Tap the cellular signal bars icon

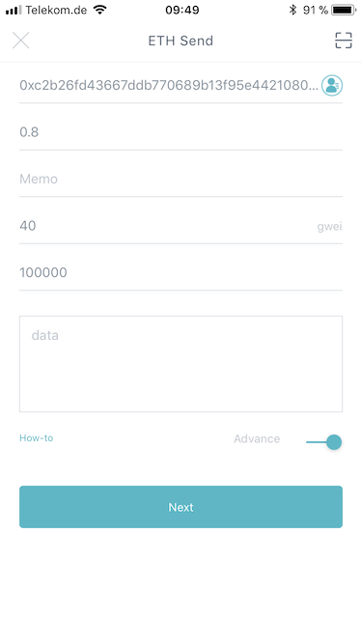pos(14,10)
